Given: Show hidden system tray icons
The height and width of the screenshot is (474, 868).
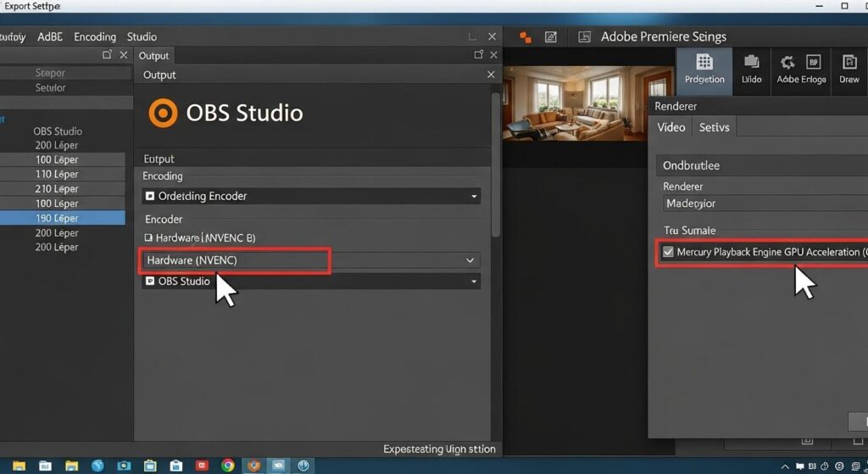Looking at the screenshot, I should coord(785,467).
